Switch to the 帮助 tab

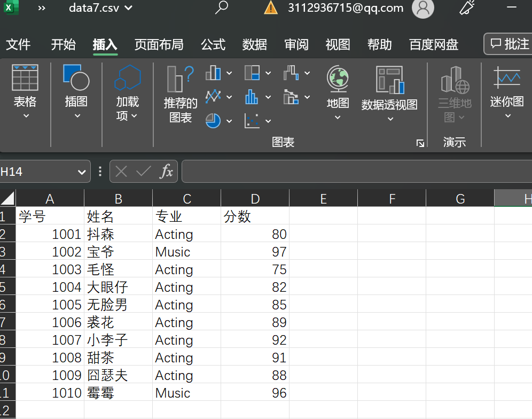(x=380, y=44)
